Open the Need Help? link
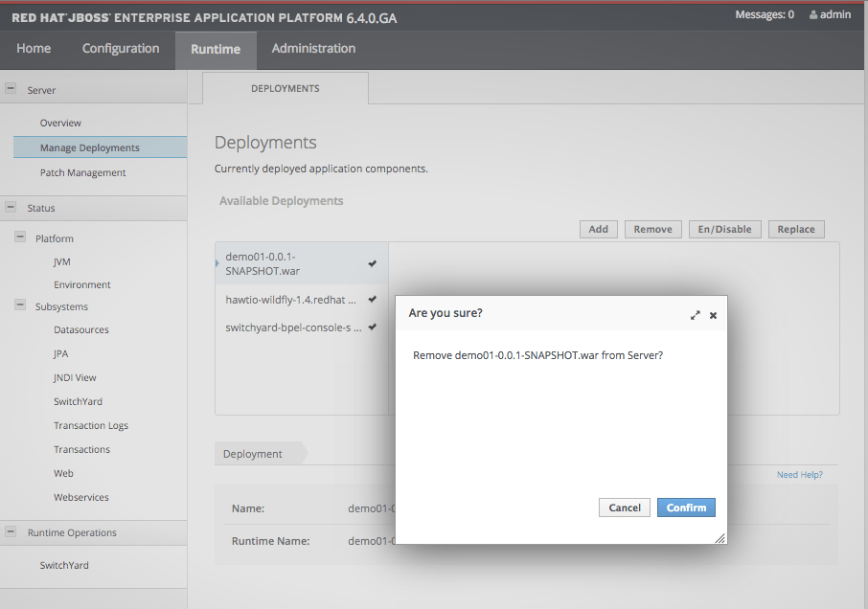The width and height of the screenshot is (868, 609). pos(799,474)
